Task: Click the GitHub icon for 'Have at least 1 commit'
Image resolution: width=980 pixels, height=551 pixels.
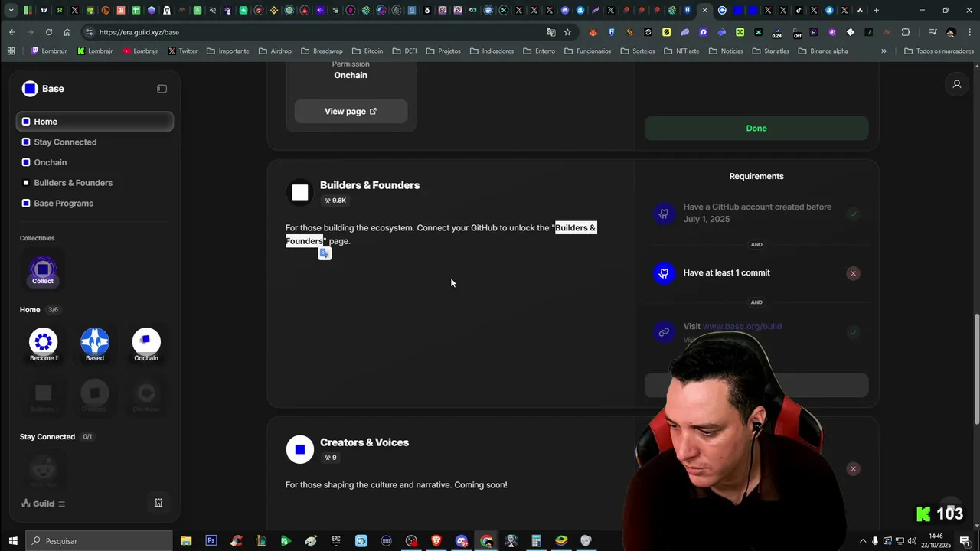Action: tap(664, 273)
